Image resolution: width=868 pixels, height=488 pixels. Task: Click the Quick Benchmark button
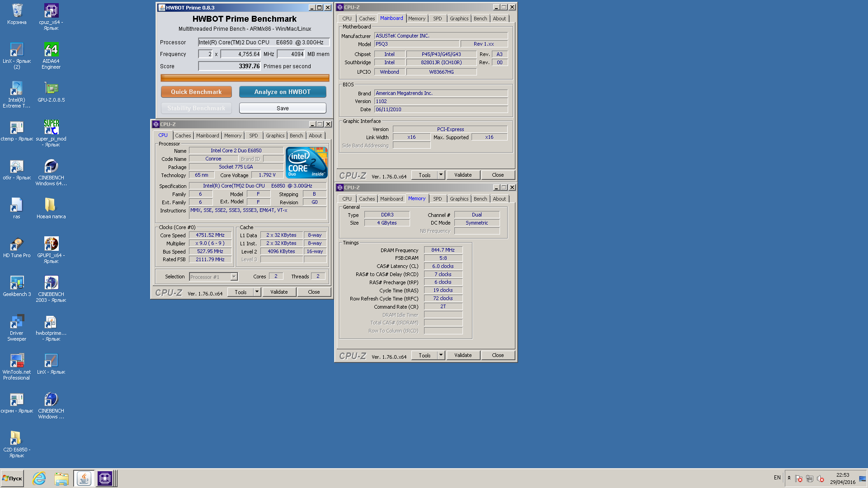[x=196, y=92]
